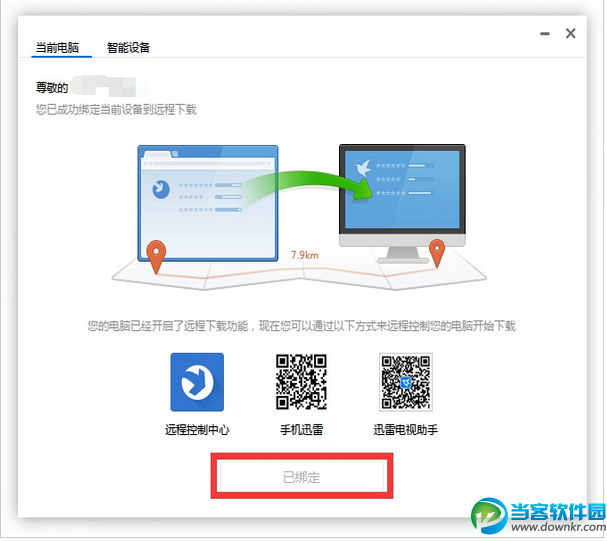Click the 手机迅雷 QR code
The image size is (607, 541).
[301, 382]
